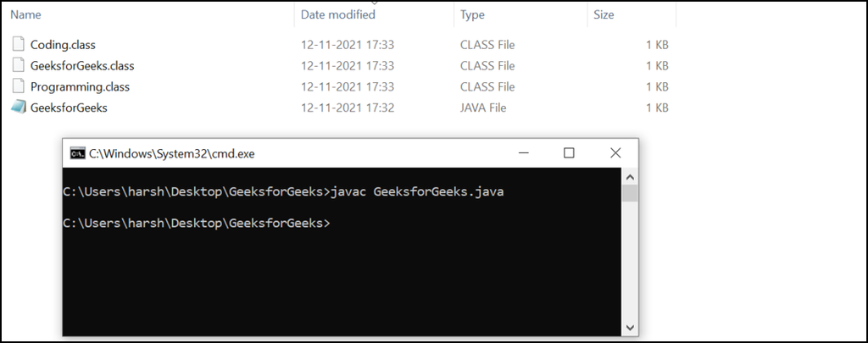Viewport: 868px width, 343px height.
Task: Click the Coding.class file icon
Action: (x=19, y=44)
